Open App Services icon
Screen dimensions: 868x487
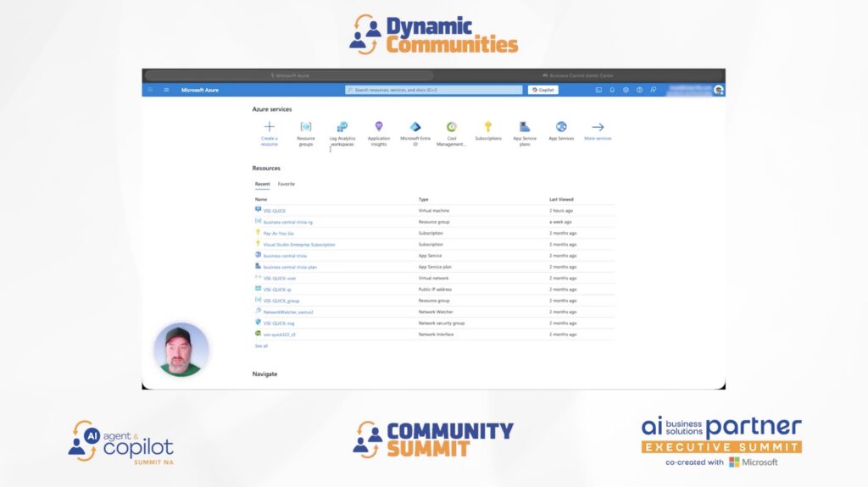561,127
